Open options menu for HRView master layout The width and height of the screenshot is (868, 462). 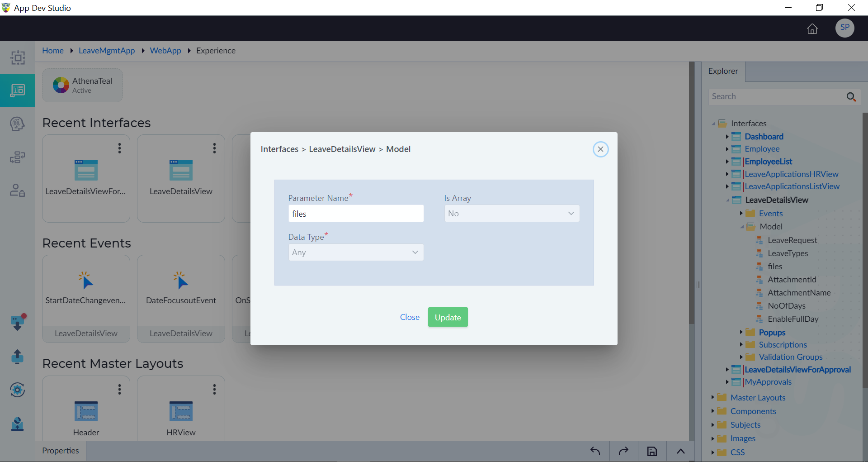tap(214, 389)
